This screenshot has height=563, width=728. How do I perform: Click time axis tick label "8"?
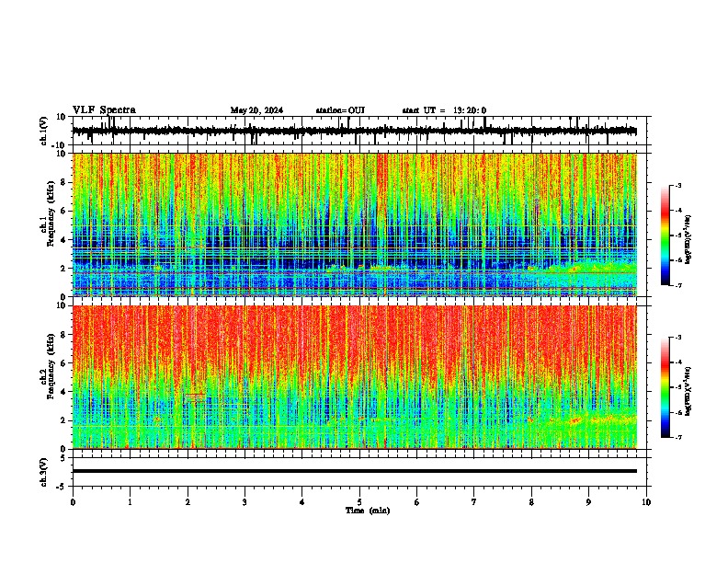[531, 502]
